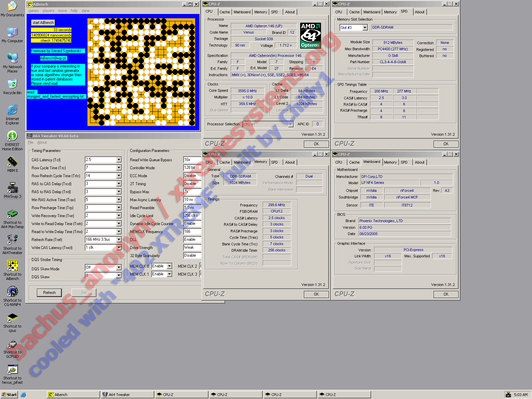
Task: Expand Row Cycle Time (Trc) dropdown
Action: [x=119, y=168]
